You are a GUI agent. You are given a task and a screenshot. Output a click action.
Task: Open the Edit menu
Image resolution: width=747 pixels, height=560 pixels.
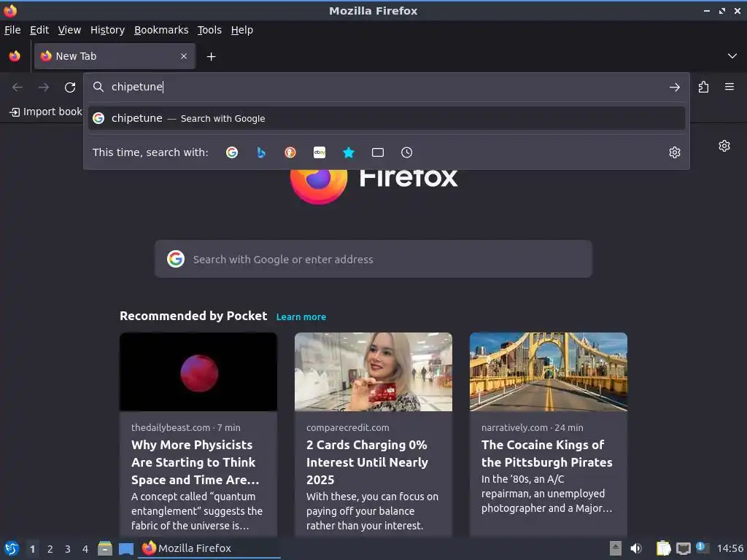click(x=39, y=30)
